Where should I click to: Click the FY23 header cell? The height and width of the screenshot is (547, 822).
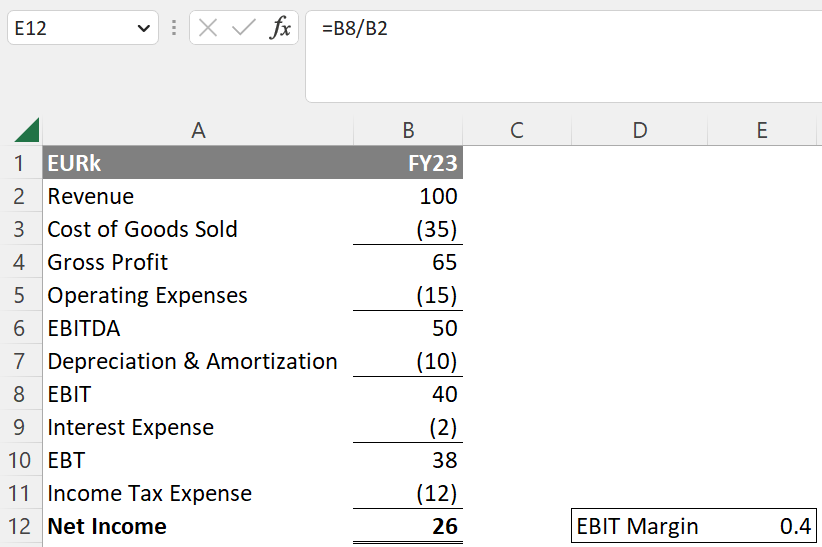point(408,163)
